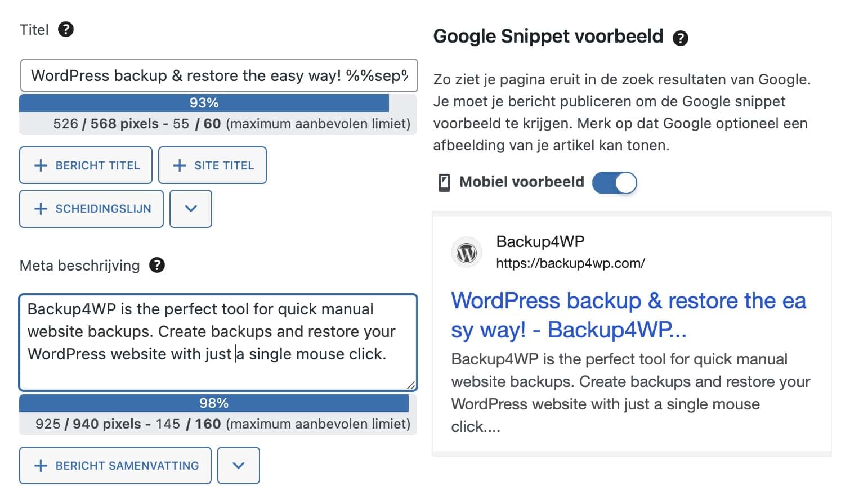
Task: Add the Site Titel tag
Action: tap(212, 165)
